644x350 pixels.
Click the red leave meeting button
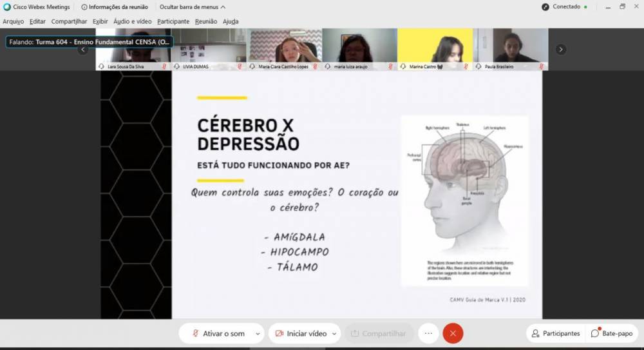point(453,333)
